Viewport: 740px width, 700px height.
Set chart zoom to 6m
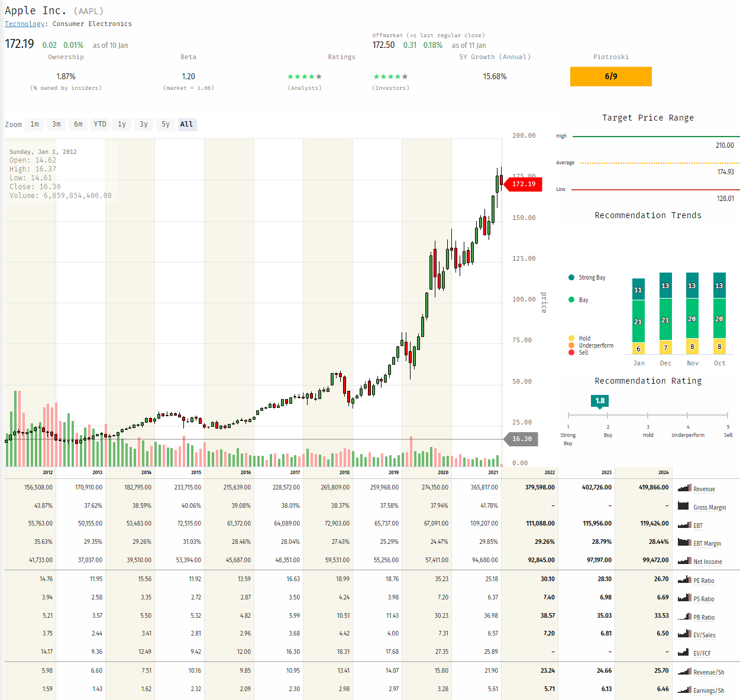[78, 124]
